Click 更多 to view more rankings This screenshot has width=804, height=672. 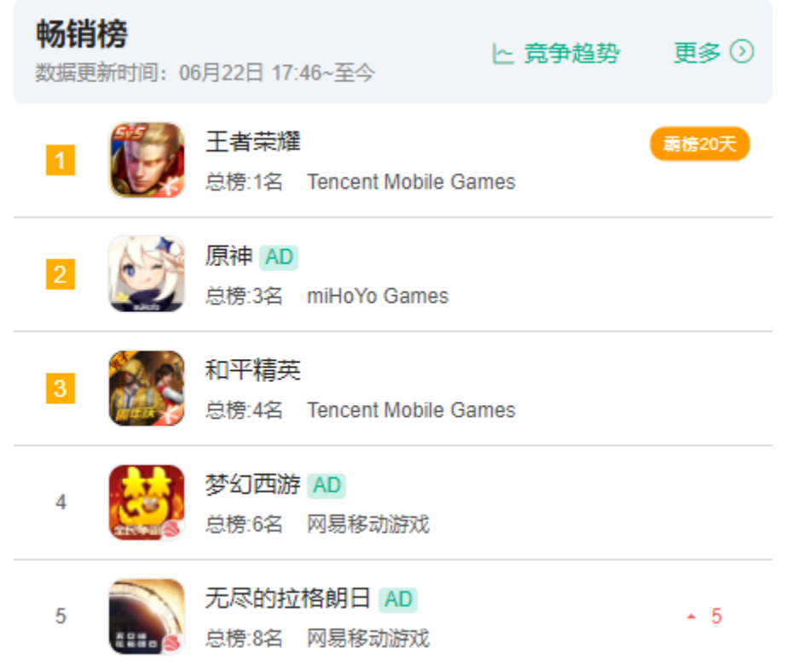(697, 52)
